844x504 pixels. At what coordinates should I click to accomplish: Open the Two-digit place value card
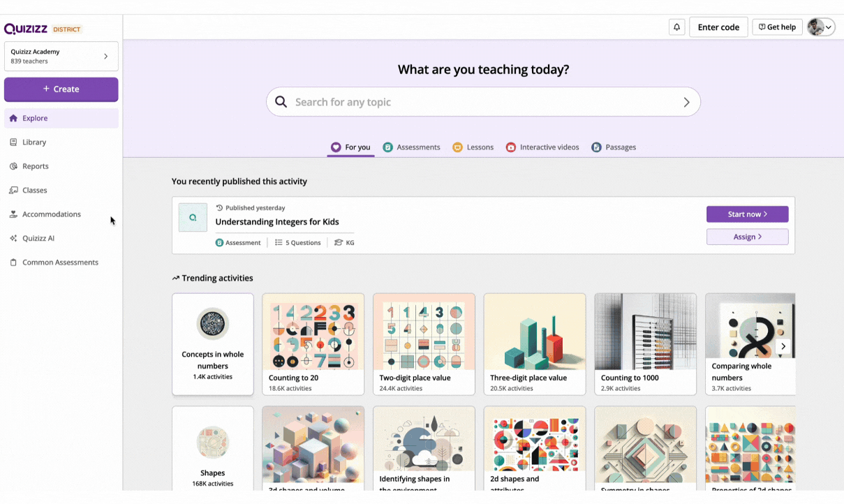(424, 344)
